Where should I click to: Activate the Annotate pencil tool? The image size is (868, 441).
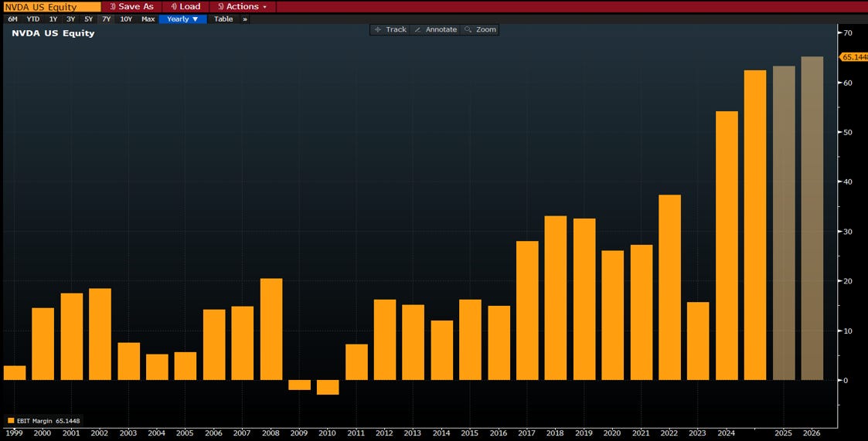[436, 29]
